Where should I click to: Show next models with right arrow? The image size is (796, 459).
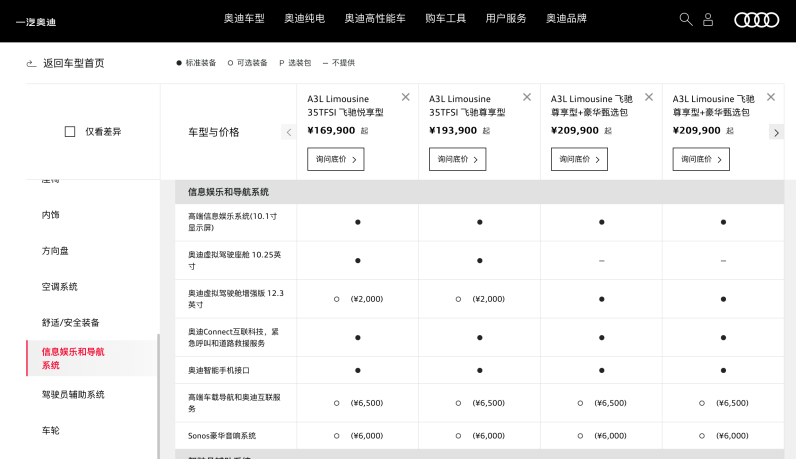(776, 133)
